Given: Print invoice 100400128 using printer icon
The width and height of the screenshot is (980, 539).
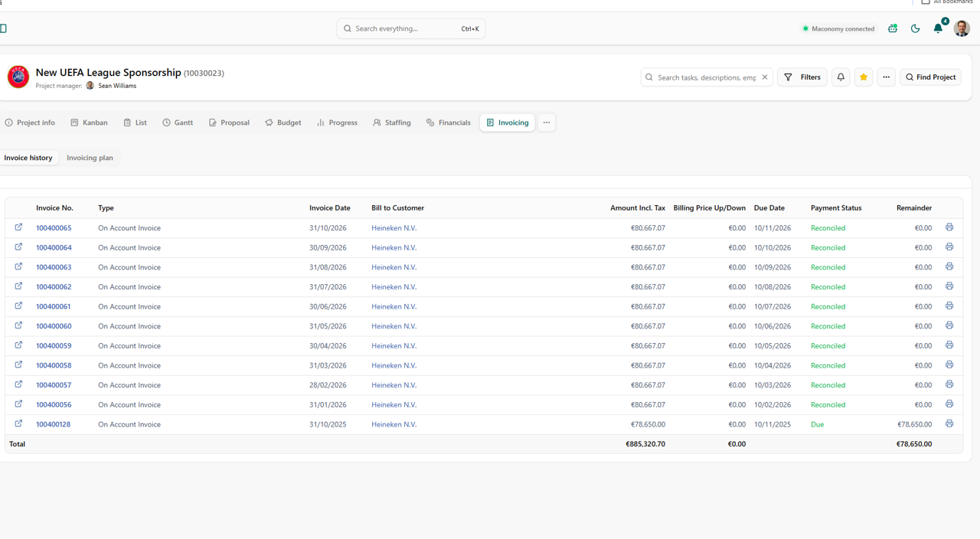Looking at the screenshot, I should click(949, 423).
